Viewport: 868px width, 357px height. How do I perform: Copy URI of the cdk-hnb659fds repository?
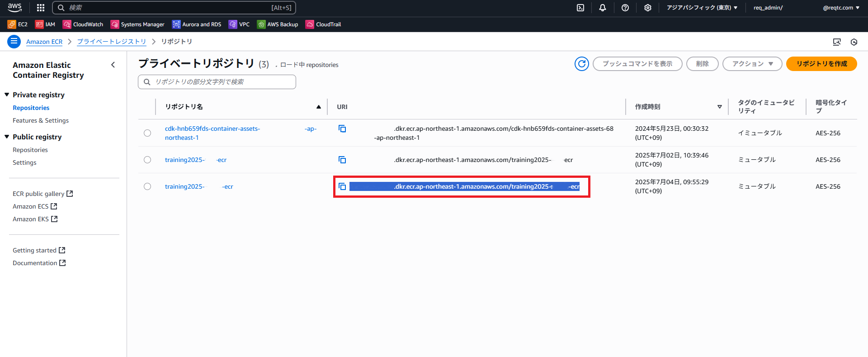pyautogui.click(x=342, y=129)
